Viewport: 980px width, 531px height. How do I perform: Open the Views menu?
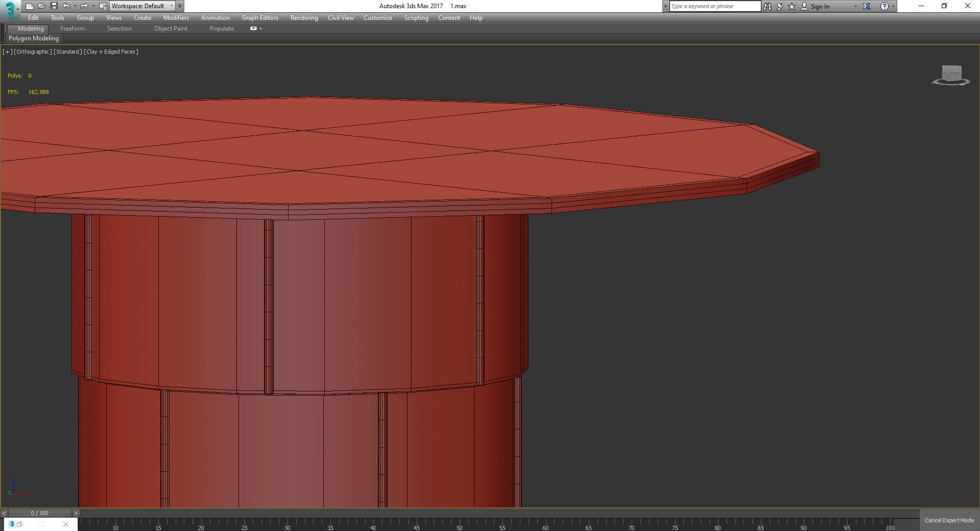pos(114,18)
